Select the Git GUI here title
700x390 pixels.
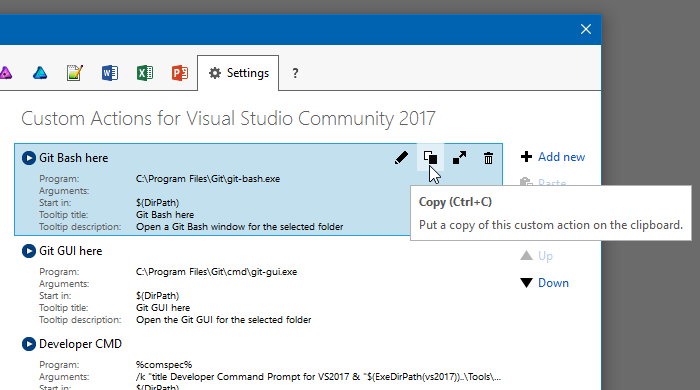pyautogui.click(x=71, y=251)
